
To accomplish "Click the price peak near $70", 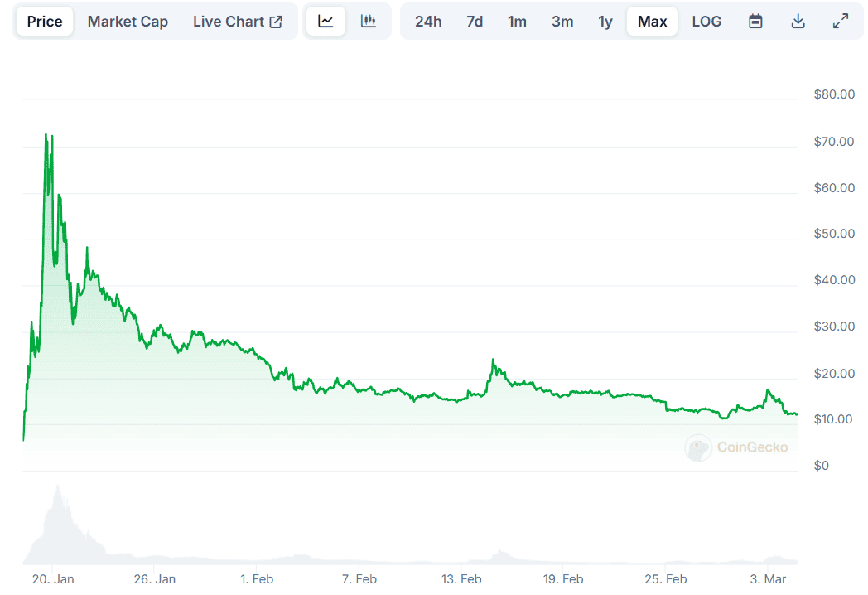I will click(x=46, y=134).
